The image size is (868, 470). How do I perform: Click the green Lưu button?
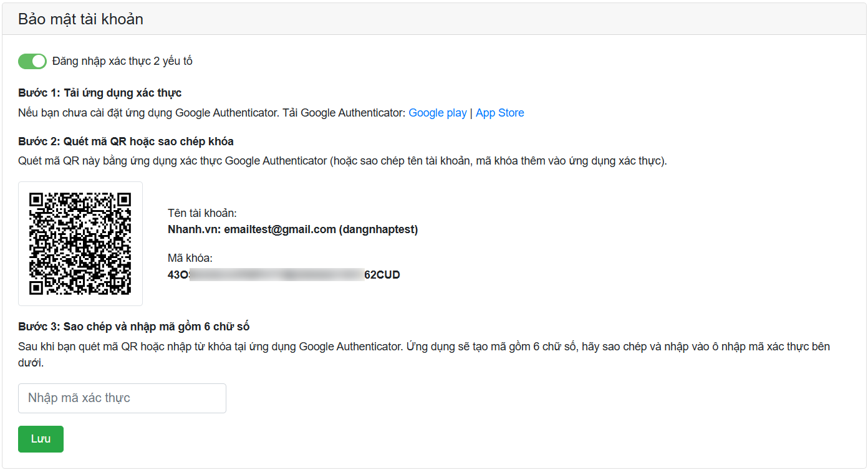click(41, 439)
